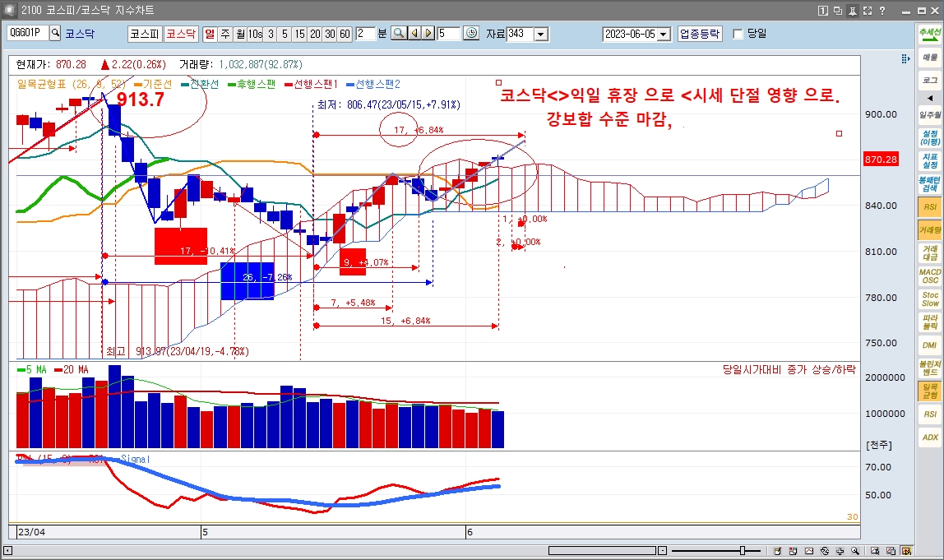Select the MACD OSC indicator button
This screenshot has height=560, width=944.
pos(930,275)
